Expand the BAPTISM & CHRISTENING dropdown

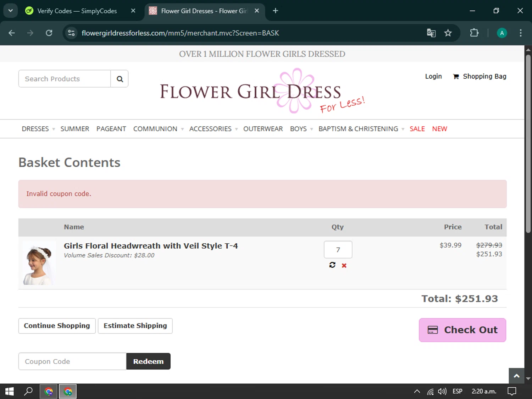coord(361,129)
